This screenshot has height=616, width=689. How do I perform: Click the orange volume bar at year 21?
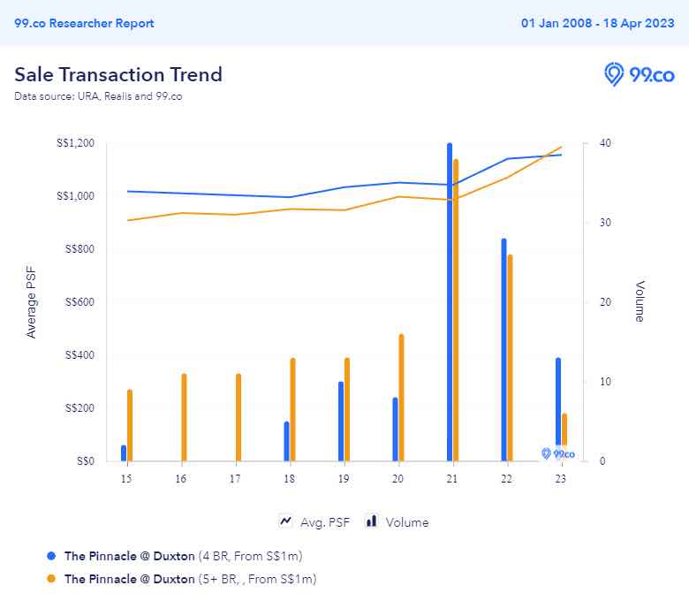456,309
